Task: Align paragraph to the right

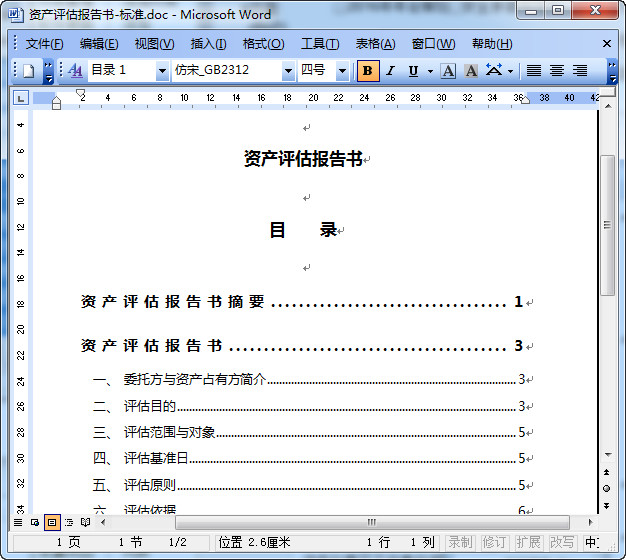Action: tap(580, 71)
